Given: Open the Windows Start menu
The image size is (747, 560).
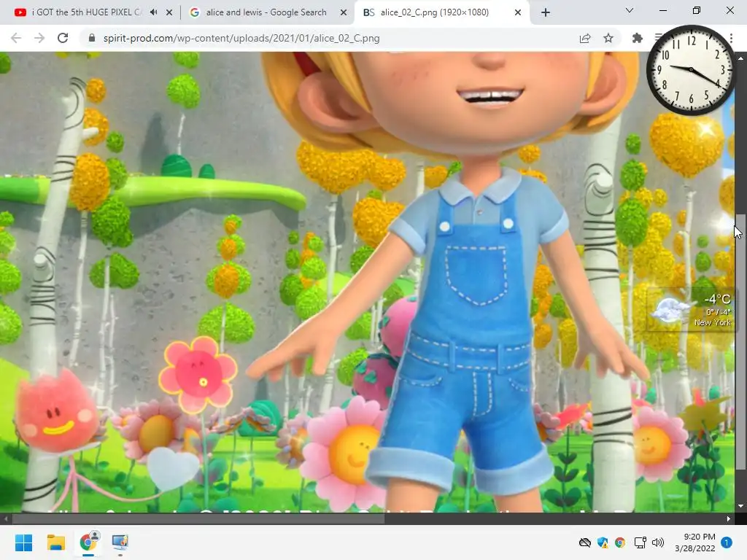Looking at the screenshot, I should pyautogui.click(x=23, y=542).
